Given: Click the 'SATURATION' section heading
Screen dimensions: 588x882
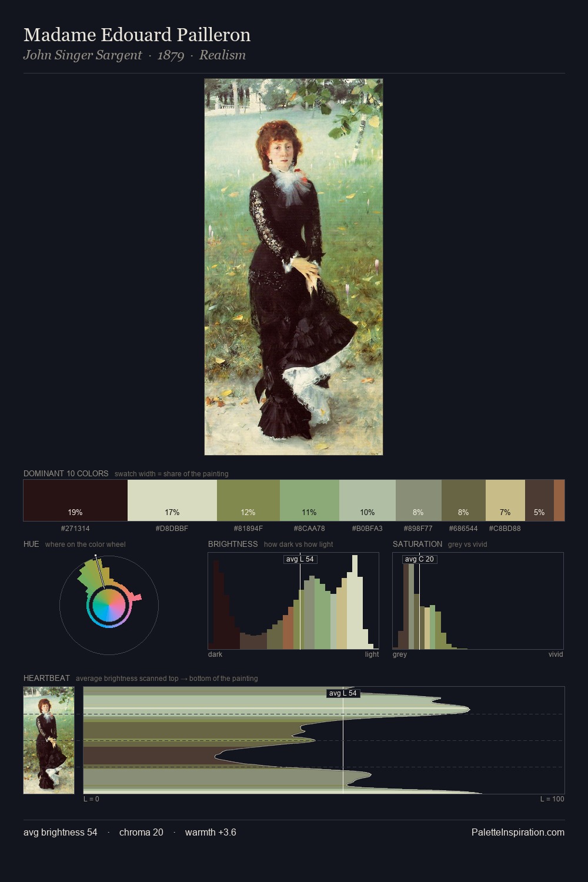Looking at the screenshot, I should (417, 544).
